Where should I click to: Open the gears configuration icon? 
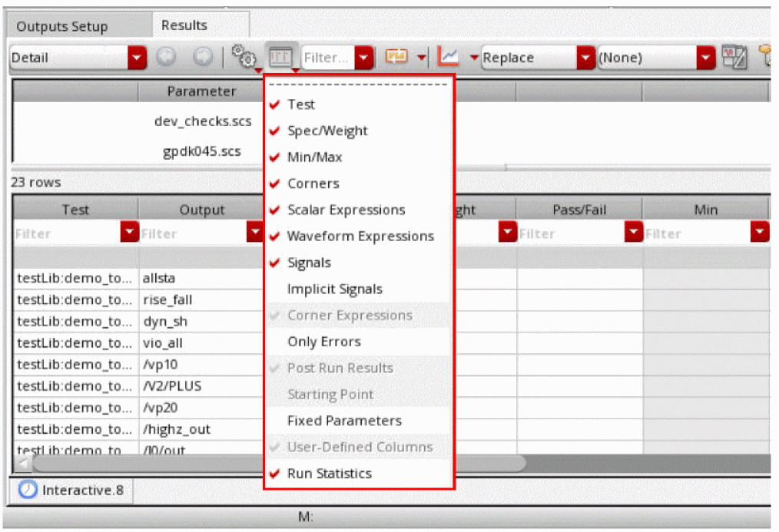244,57
